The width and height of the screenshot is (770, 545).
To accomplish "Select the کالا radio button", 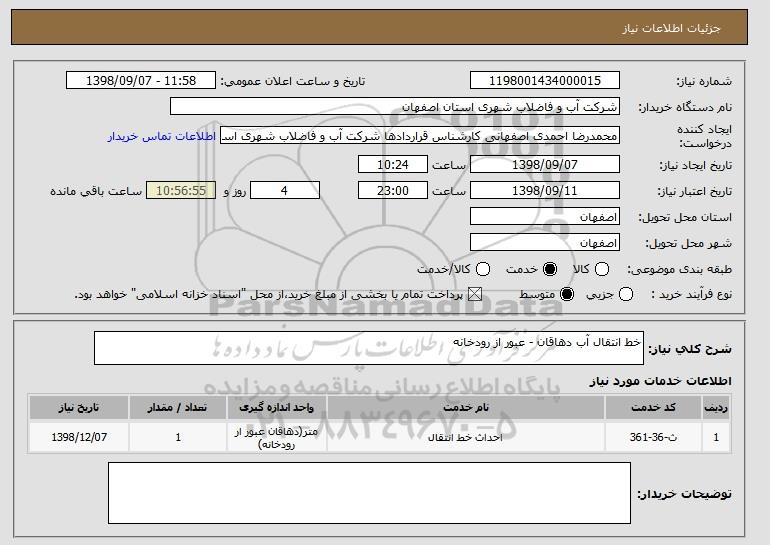I will pos(602,269).
